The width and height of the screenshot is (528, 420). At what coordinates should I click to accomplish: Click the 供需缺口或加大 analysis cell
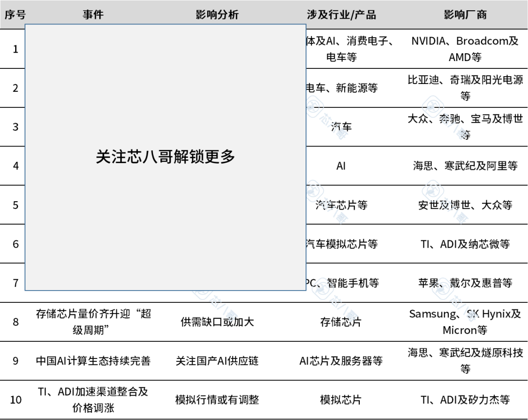click(x=217, y=322)
